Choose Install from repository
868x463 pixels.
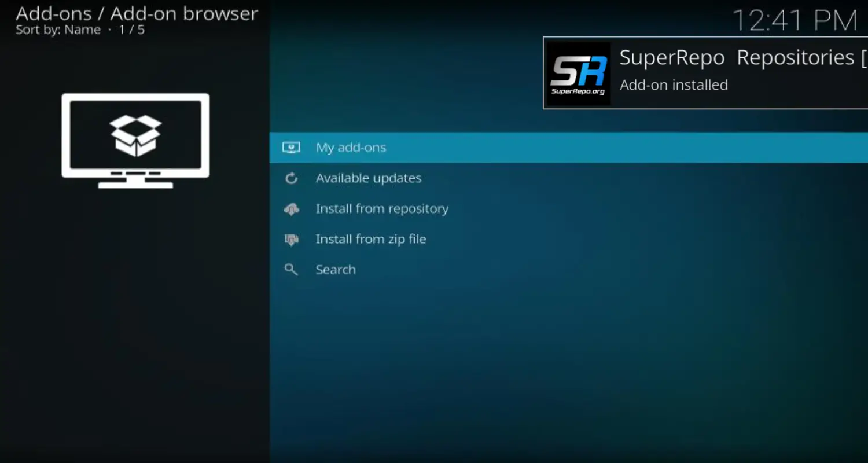click(569, 209)
